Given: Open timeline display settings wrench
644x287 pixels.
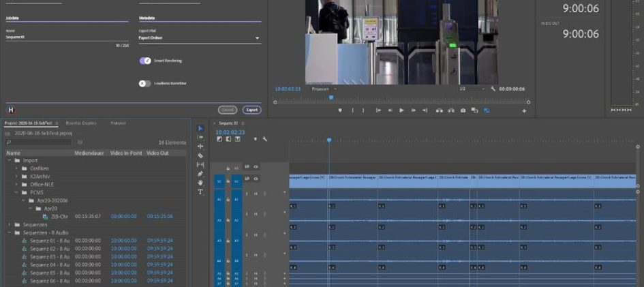Looking at the screenshot, I should (x=264, y=139).
